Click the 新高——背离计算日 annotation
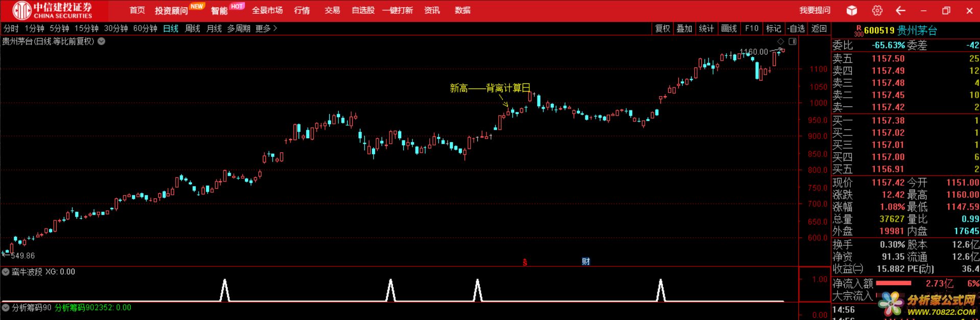 (x=490, y=88)
